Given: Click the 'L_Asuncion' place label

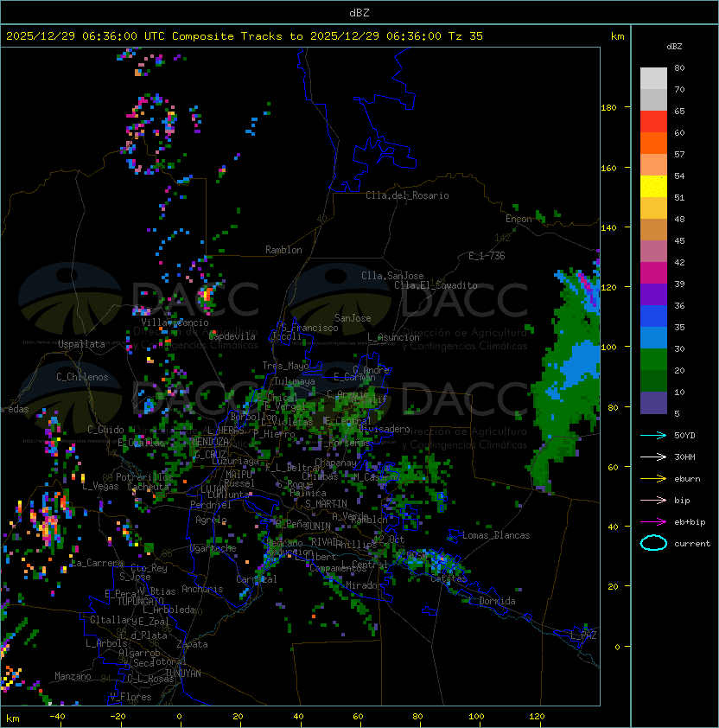Looking at the screenshot, I should point(393,337).
